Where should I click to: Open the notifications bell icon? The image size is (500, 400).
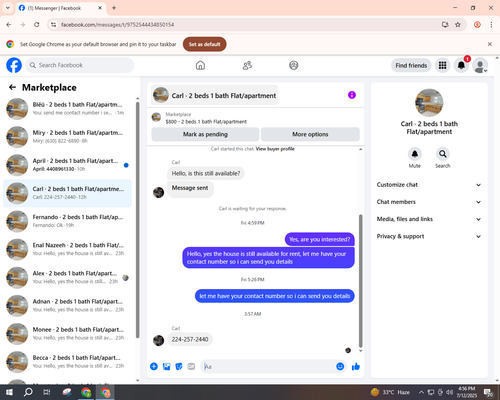click(461, 65)
